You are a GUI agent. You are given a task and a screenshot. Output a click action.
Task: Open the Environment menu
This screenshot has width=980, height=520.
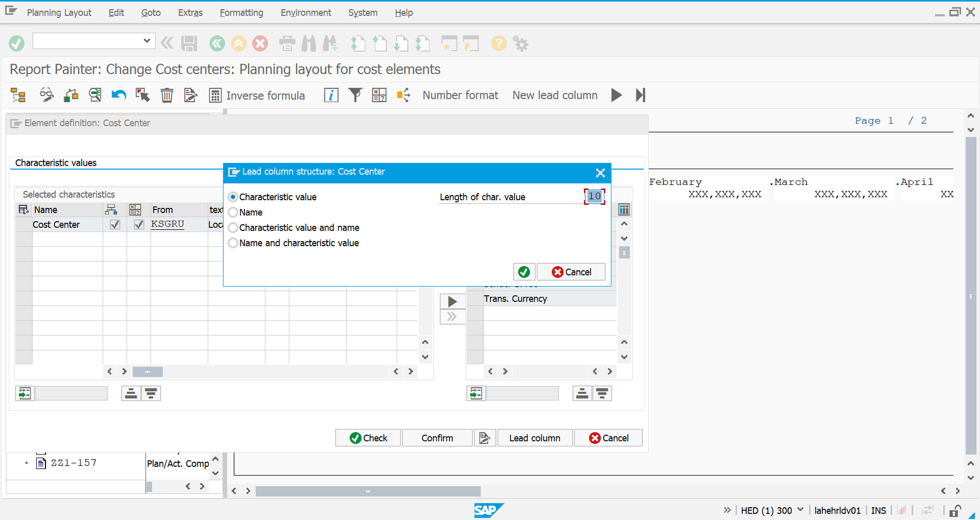[306, 12]
